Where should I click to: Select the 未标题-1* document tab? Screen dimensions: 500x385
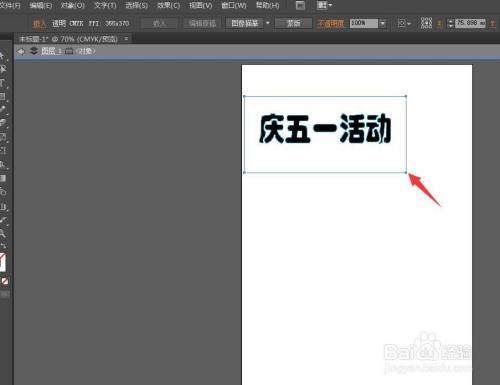click(68, 39)
